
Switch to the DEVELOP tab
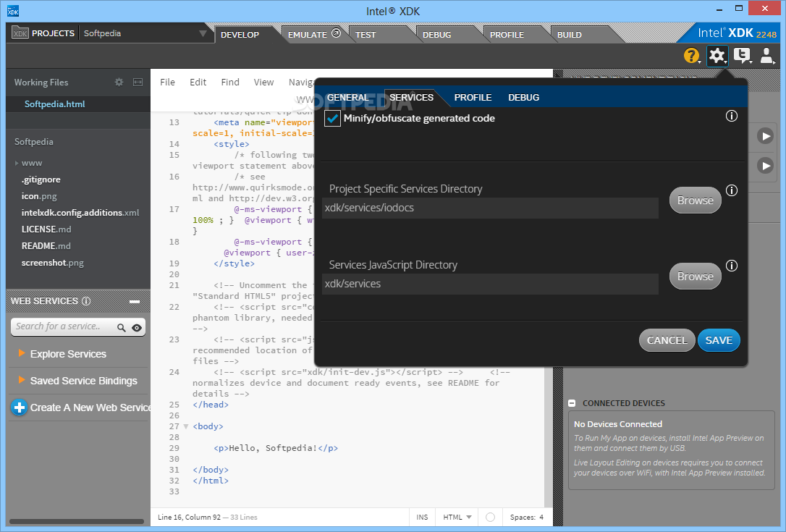240,35
